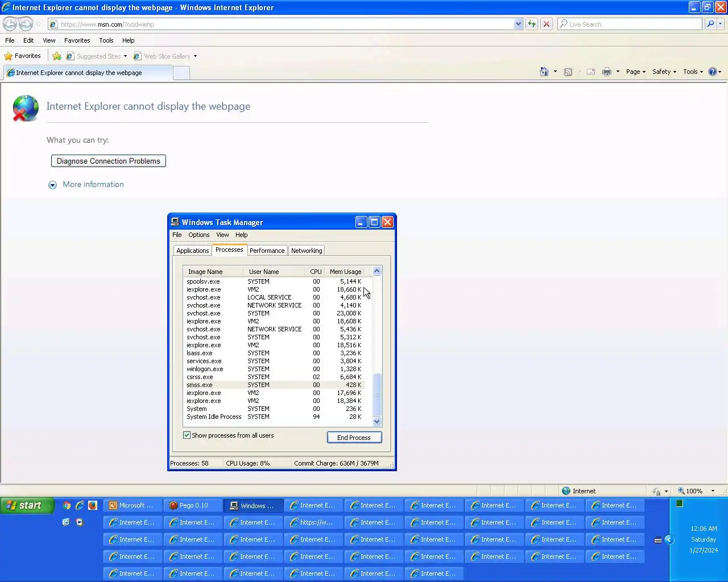Switch to Task Manager Applications tab
Viewport: 728px width, 582px height.
click(192, 251)
